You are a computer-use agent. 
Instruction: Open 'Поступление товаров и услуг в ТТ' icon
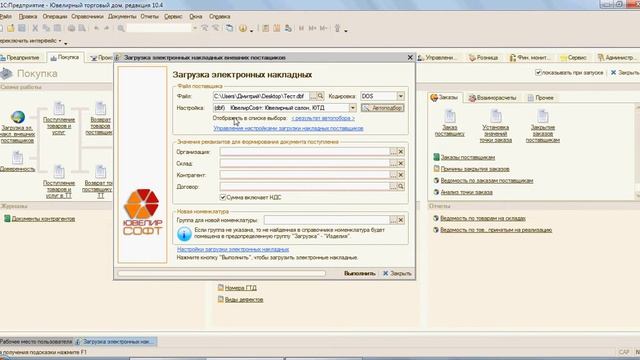pos(59,172)
